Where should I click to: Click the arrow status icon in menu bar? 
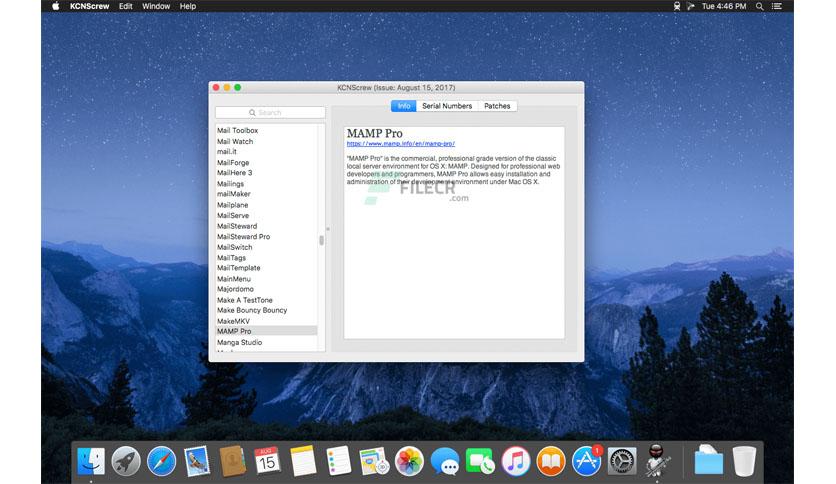click(691, 6)
